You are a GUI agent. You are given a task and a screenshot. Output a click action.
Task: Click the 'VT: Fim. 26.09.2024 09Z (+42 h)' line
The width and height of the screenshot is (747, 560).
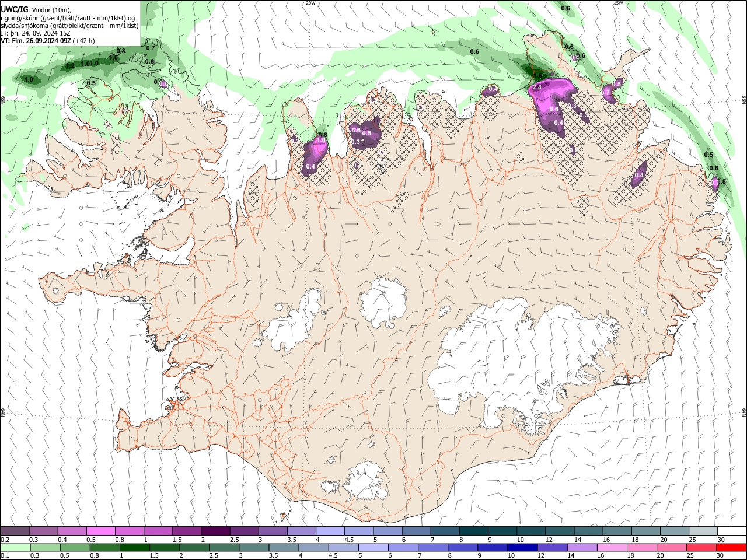pos(47,41)
